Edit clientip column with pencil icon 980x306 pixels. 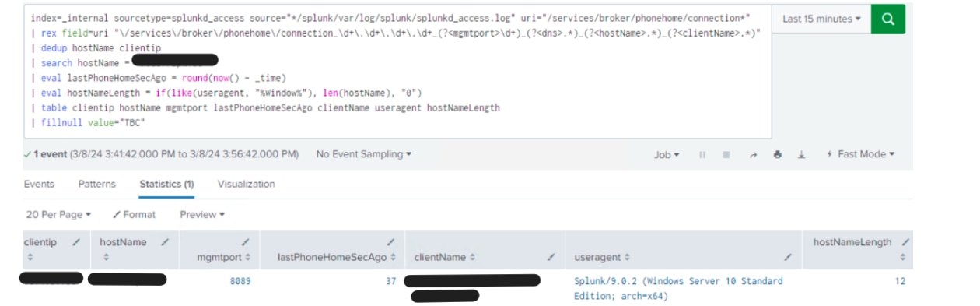[x=76, y=242]
